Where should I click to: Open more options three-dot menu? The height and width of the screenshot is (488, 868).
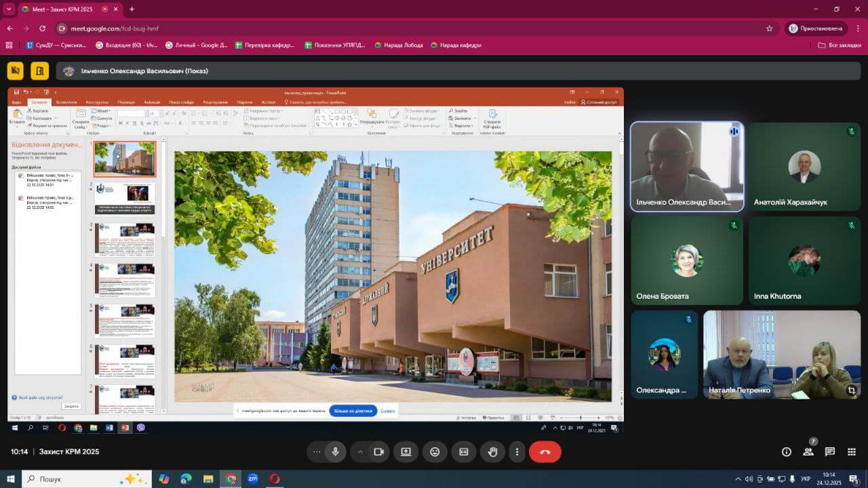pos(517,452)
